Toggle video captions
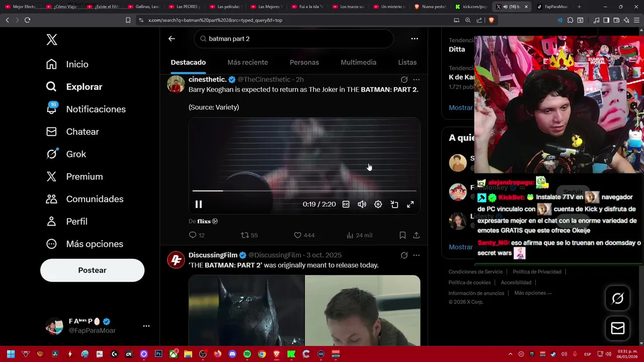This screenshot has width=644, height=362. [x=346, y=204]
